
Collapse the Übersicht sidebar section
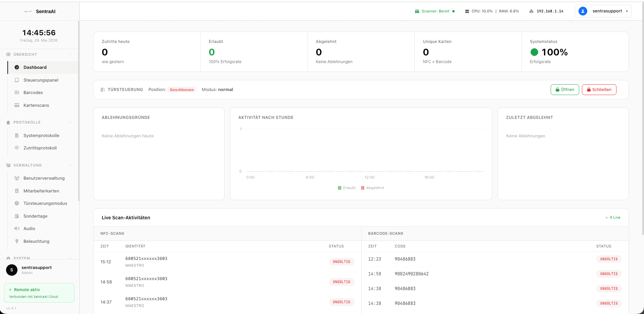click(70, 54)
